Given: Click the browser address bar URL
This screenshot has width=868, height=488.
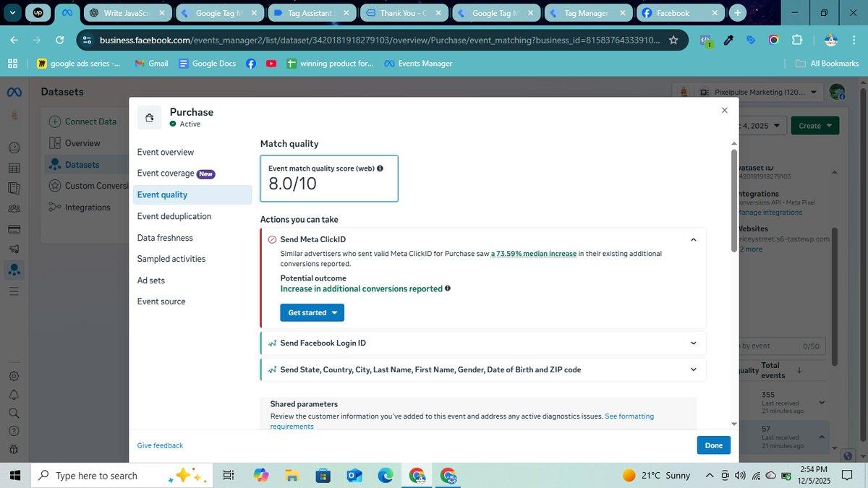Looking at the screenshot, I should [380, 40].
